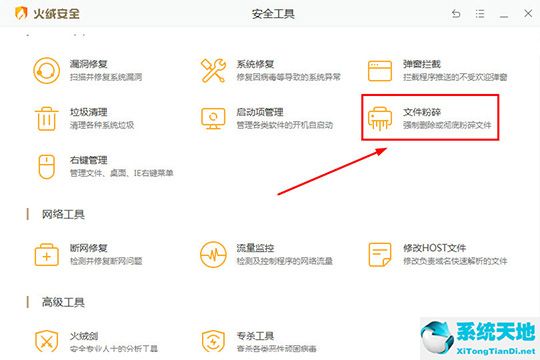This screenshot has width=540, height=360.
Task: Click the 清理各种系统垃圾 description
Action: click(x=102, y=125)
